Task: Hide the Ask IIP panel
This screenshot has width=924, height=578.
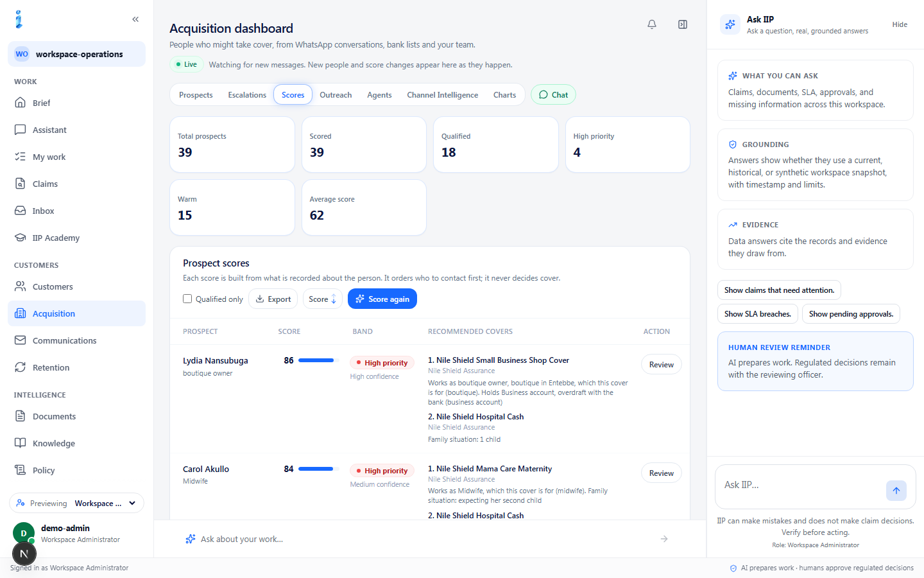Action: [x=900, y=24]
